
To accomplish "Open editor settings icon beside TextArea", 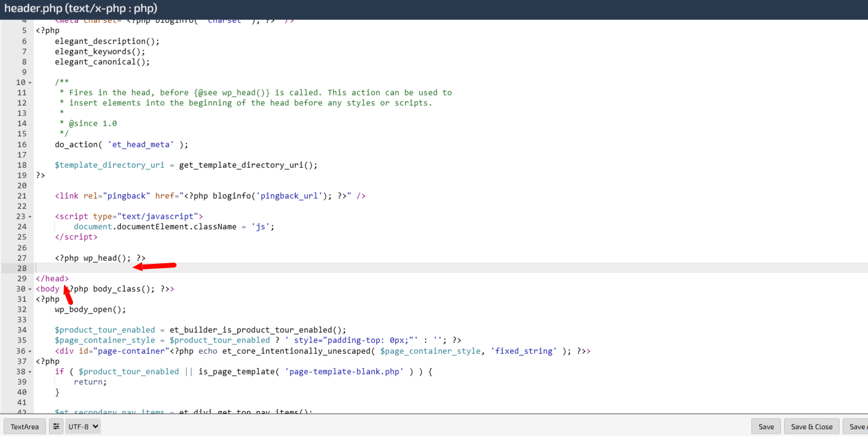I will pos(56,426).
